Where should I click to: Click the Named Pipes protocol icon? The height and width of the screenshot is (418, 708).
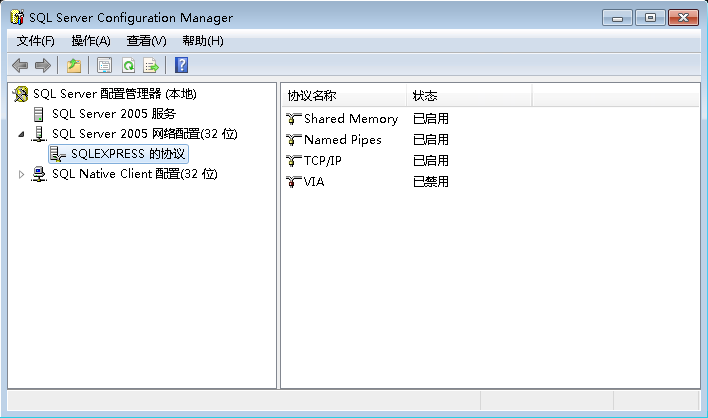293,140
